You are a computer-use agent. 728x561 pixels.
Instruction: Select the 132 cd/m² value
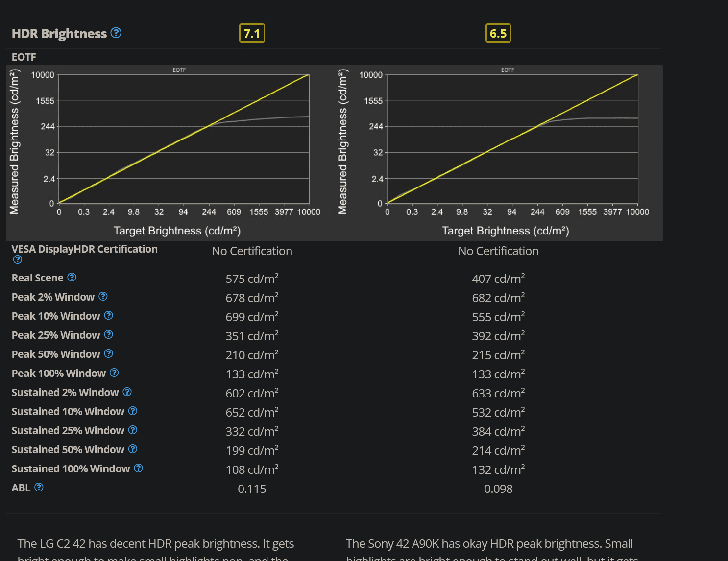(x=498, y=469)
